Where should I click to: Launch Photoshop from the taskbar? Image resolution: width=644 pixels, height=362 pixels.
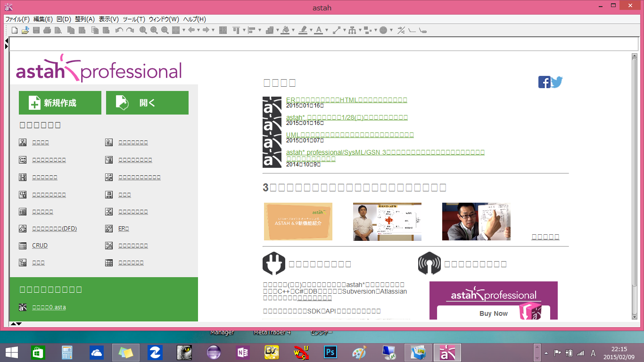point(330,353)
